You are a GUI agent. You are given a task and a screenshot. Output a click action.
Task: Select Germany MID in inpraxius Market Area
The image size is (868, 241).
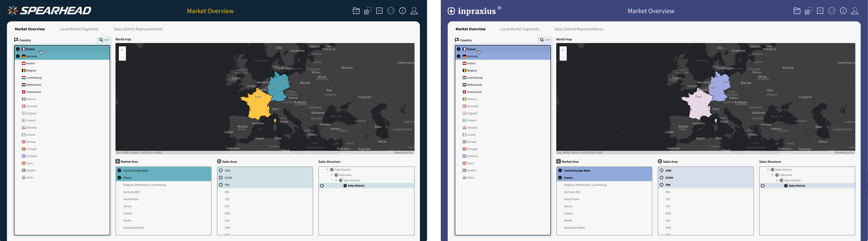click(x=572, y=192)
